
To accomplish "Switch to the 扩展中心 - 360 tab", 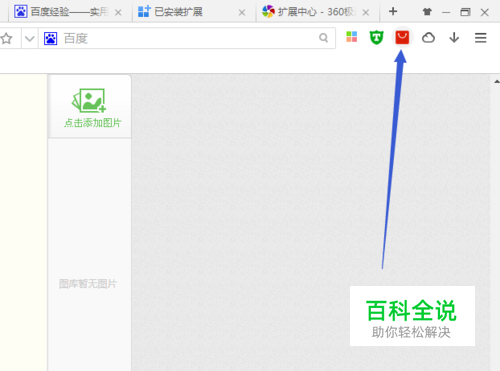I will (318, 12).
